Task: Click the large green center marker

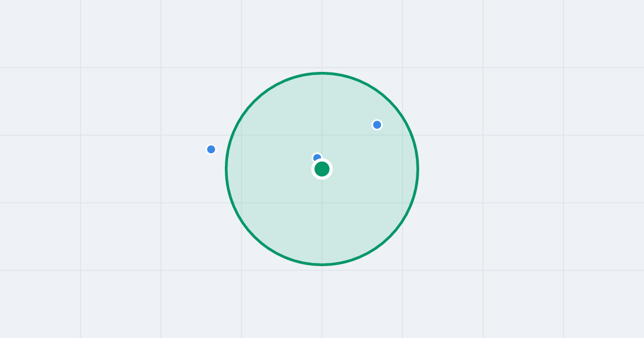Action: (322, 169)
